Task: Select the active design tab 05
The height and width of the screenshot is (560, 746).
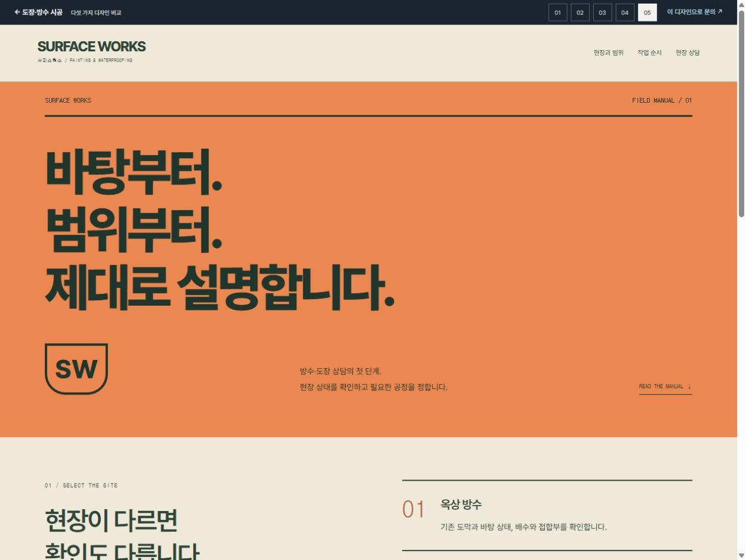Action: (x=648, y=13)
